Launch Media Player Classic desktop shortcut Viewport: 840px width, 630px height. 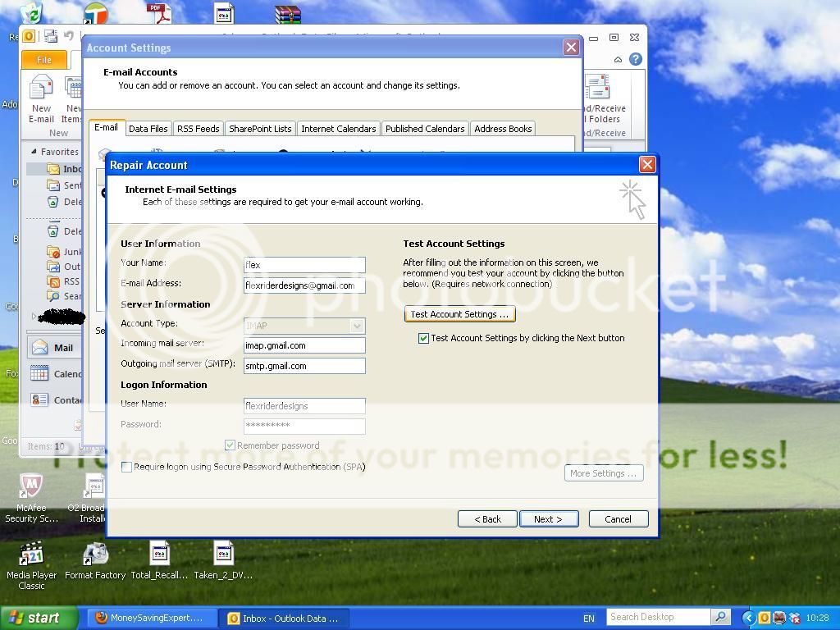point(31,555)
